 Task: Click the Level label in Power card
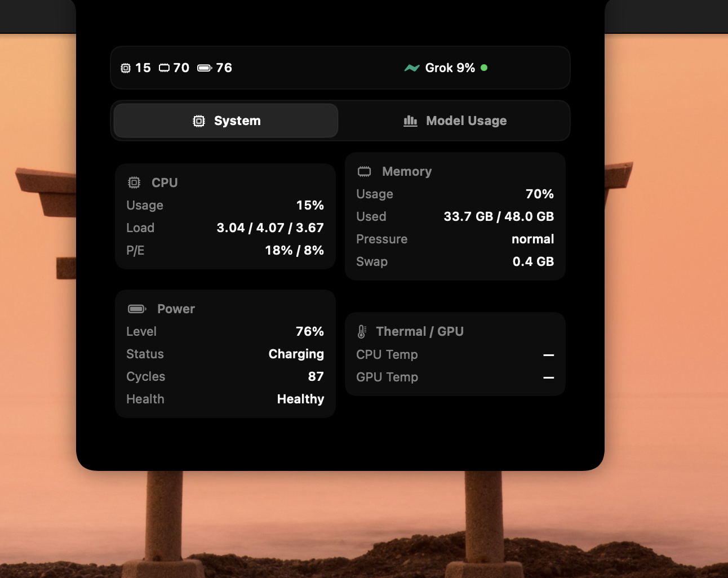(x=141, y=331)
